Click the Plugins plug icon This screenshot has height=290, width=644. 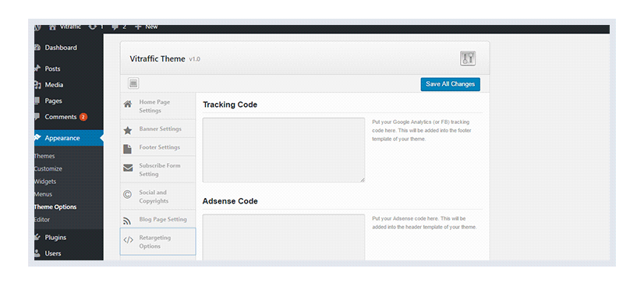tap(37, 238)
